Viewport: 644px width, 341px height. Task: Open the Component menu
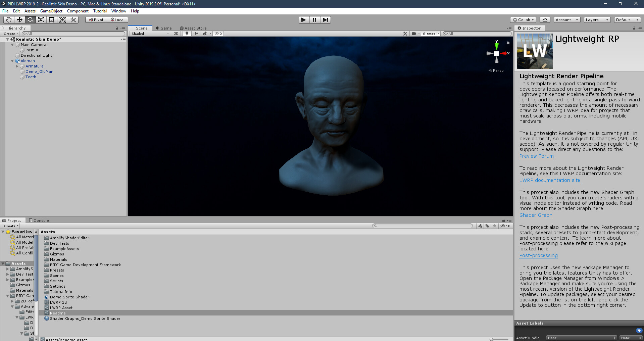78,11
